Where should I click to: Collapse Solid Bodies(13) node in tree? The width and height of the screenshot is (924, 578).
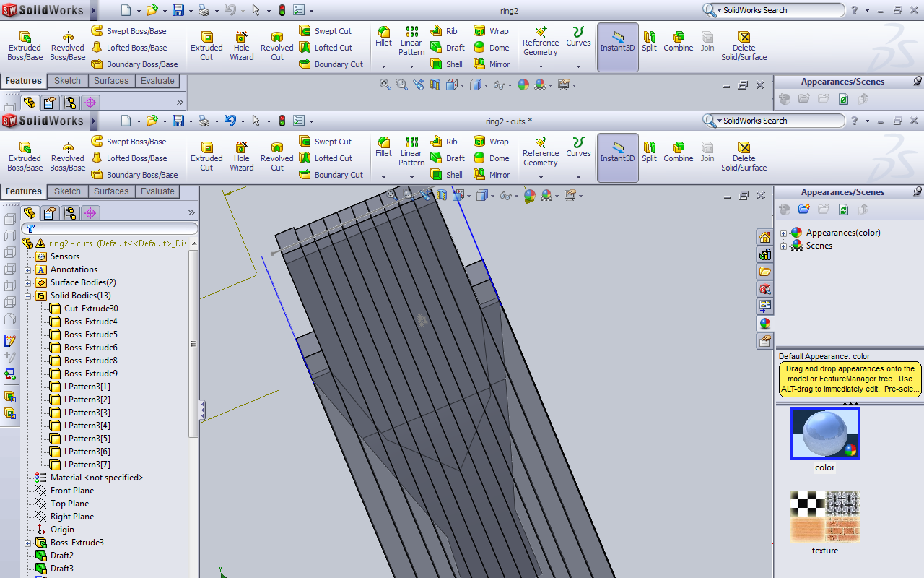tap(28, 296)
